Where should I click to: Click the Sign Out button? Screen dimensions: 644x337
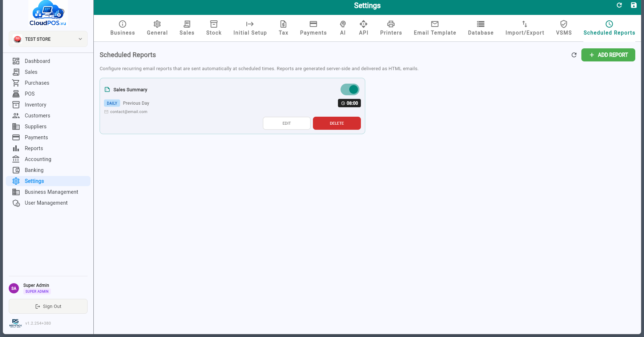48,306
